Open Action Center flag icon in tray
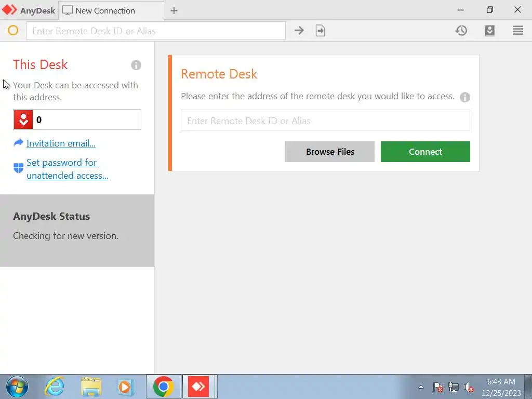Viewport: 532px width, 399px height. coord(438,387)
